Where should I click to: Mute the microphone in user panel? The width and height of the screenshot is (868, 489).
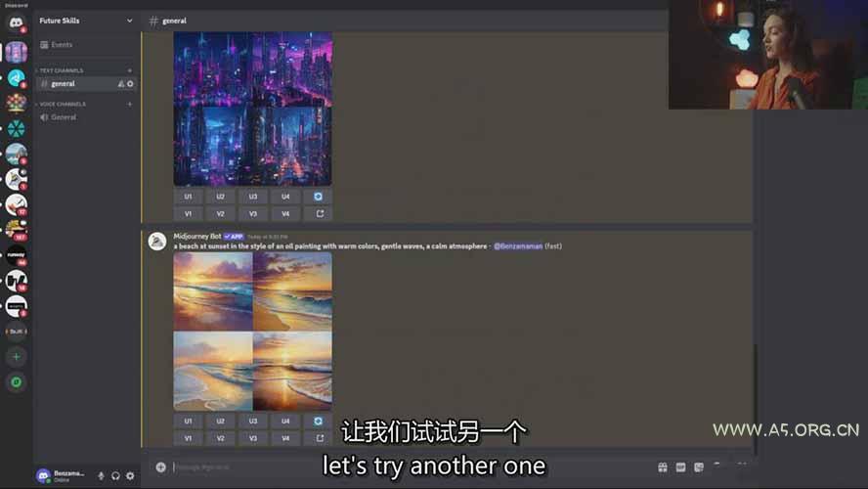coord(101,475)
